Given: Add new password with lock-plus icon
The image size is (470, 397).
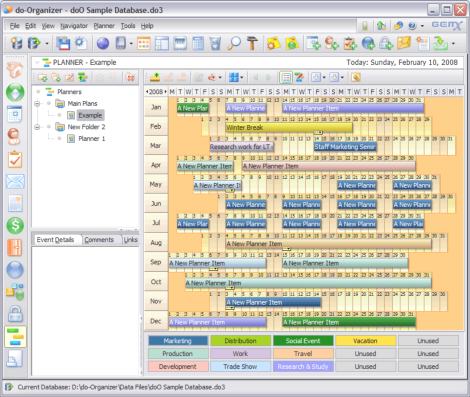Looking at the screenshot, I should click(x=386, y=43).
